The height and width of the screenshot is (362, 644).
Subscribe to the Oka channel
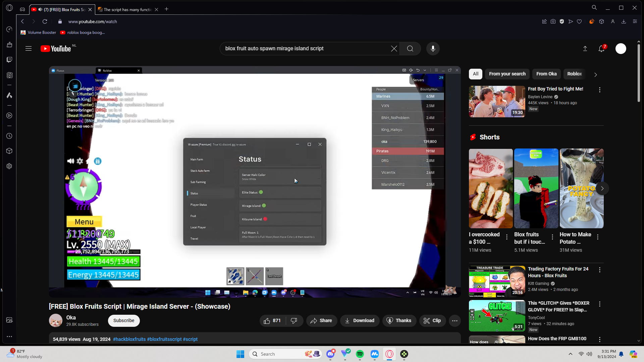(124, 321)
